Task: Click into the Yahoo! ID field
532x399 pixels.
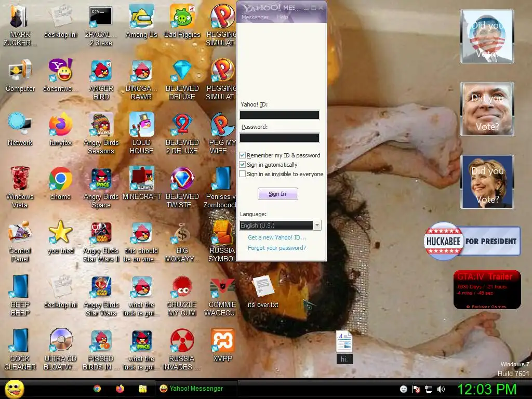Action: pyautogui.click(x=280, y=115)
